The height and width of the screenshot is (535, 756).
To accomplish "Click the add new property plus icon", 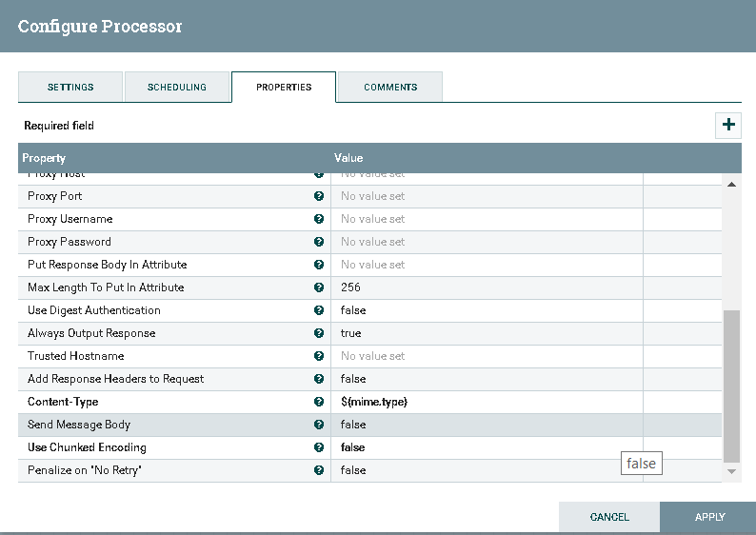I will click(x=728, y=125).
